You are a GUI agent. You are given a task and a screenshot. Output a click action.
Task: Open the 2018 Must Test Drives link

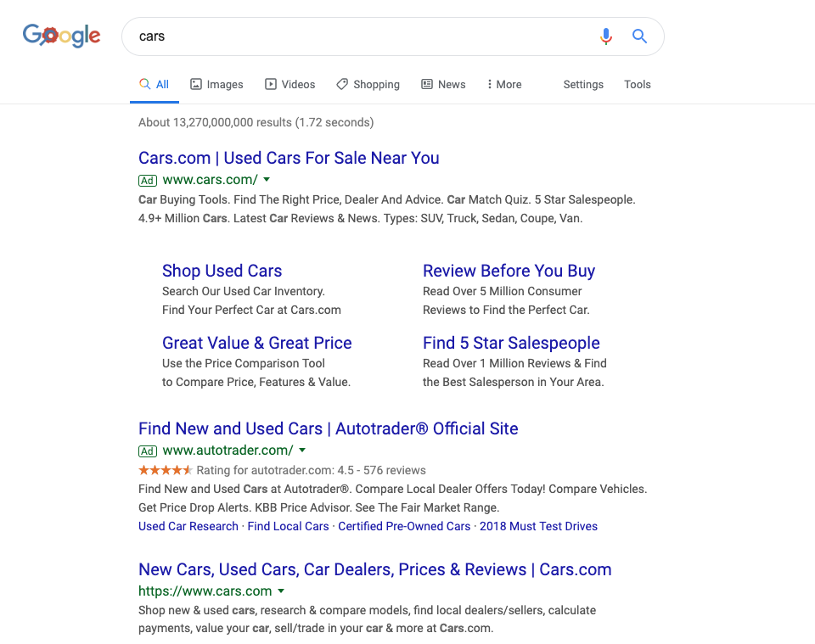(538, 526)
